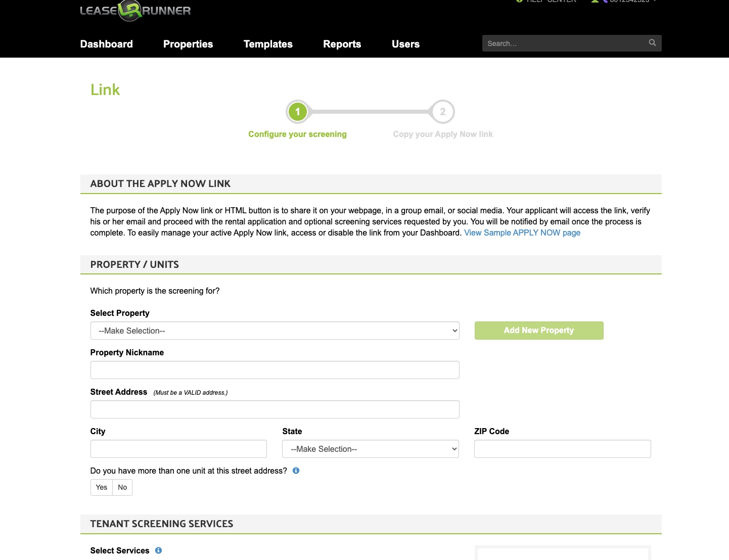
Task: Expand the State selection dropdown
Action: [370, 449]
